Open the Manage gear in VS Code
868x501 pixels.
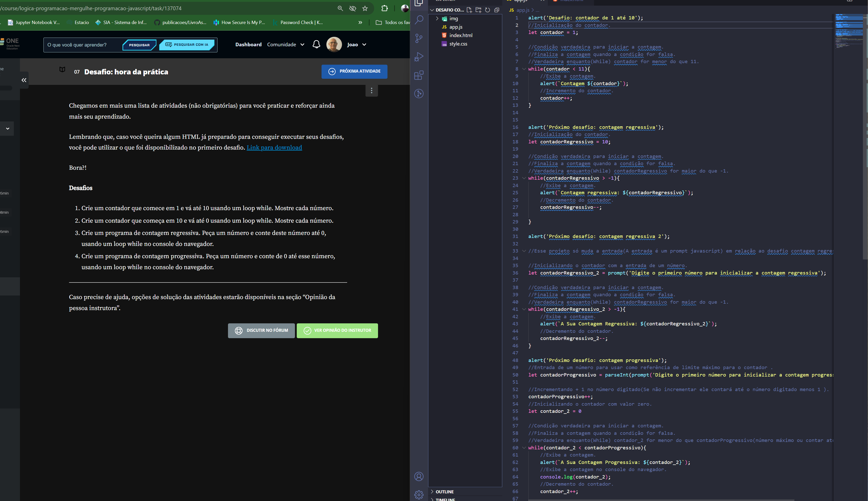419,494
